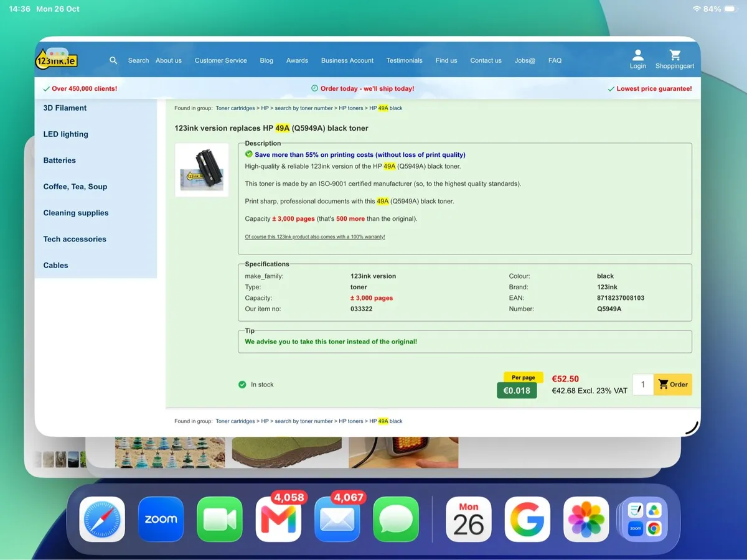Viewport: 747px width, 560px height.
Task: Open the toner cartridge product thumbnail
Action: (x=202, y=170)
